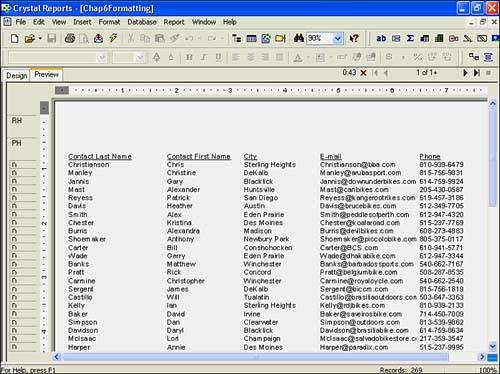Expand the font color dropdown arrow
The width and height of the screenshot is (500, 374).
308,57
